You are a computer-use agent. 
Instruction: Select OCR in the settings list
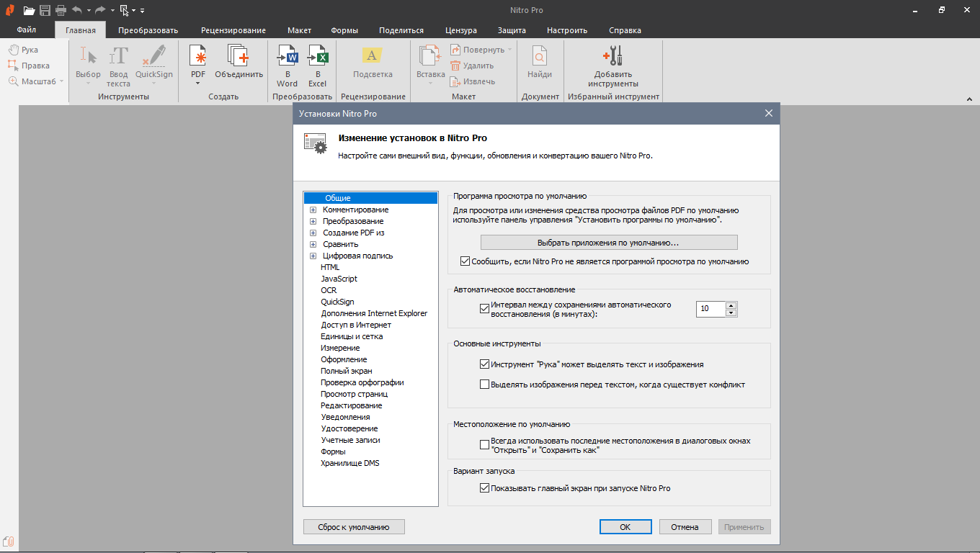tap(329, 290)
